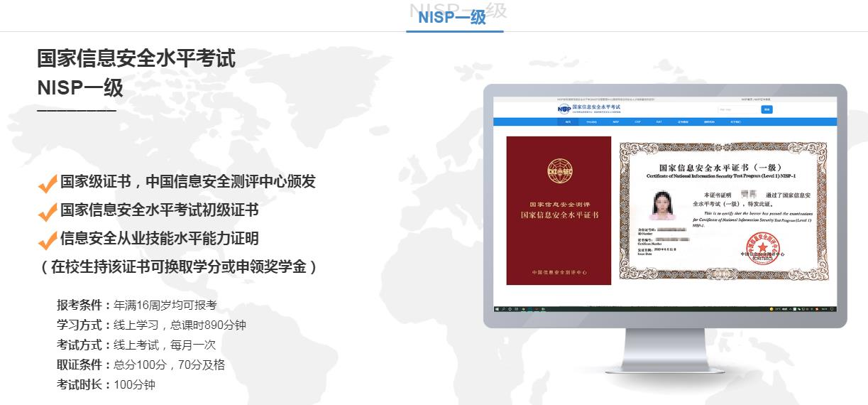Click the note 在校生持该证书可换取学分或申领奖学金
This screenshot has height=405, width=868.
[x=177, y=267]
